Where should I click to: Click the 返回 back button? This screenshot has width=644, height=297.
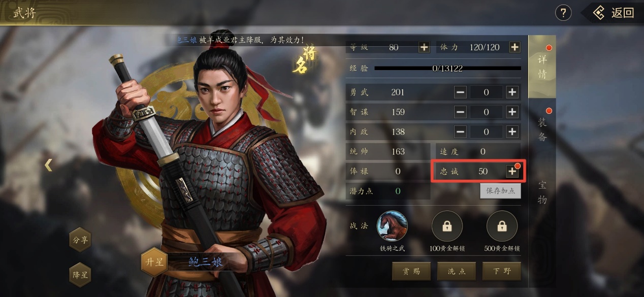614,13
